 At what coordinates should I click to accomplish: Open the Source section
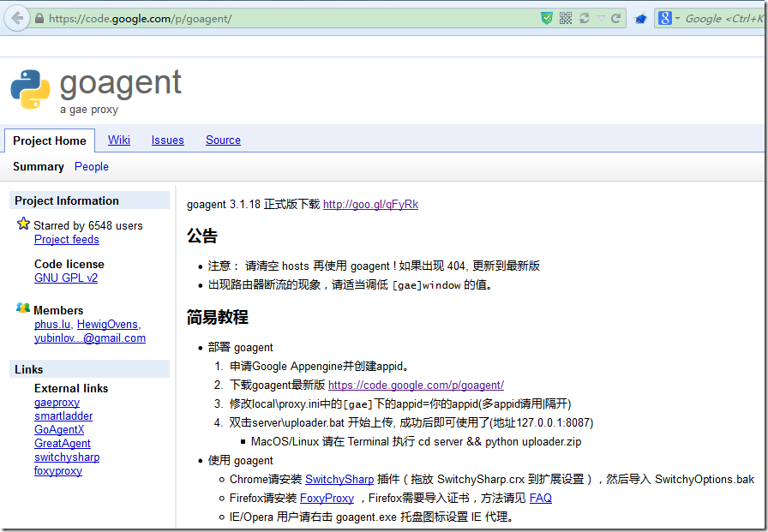(223, 140)
